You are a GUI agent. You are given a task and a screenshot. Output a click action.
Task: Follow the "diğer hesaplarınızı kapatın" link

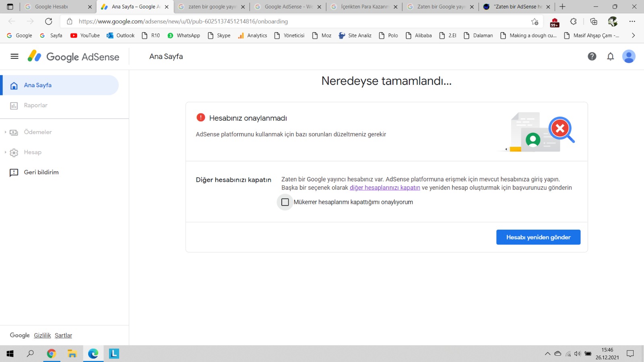[385, 188]
